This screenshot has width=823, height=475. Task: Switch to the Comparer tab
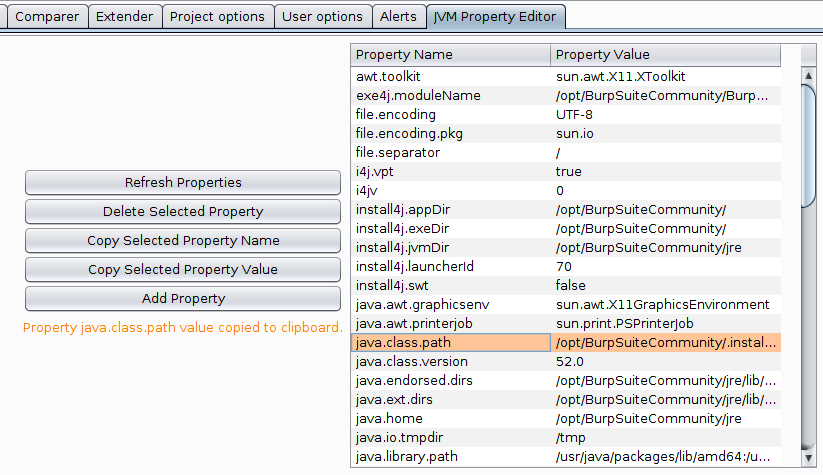point(47,16)
